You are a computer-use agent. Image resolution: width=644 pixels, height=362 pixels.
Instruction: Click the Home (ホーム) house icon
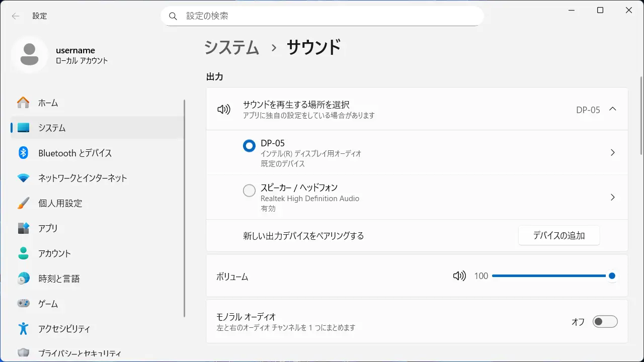(23, 103)
